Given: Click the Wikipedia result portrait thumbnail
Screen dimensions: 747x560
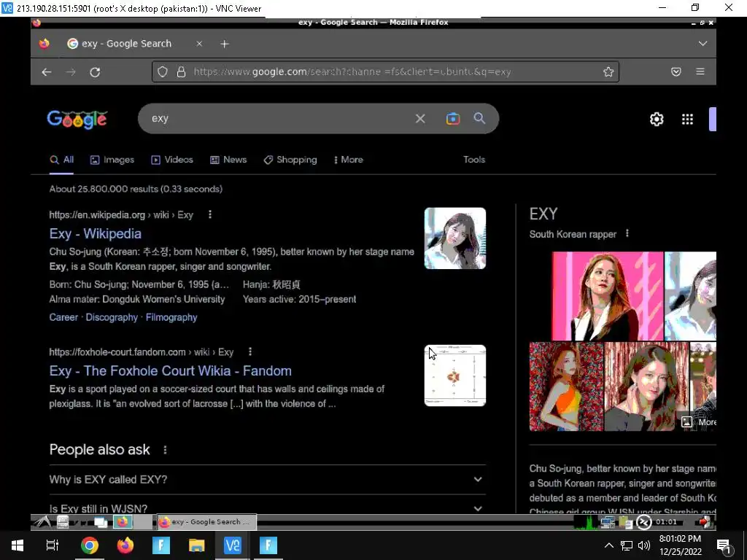Looking at the screenshot, I should click(455, 238).
